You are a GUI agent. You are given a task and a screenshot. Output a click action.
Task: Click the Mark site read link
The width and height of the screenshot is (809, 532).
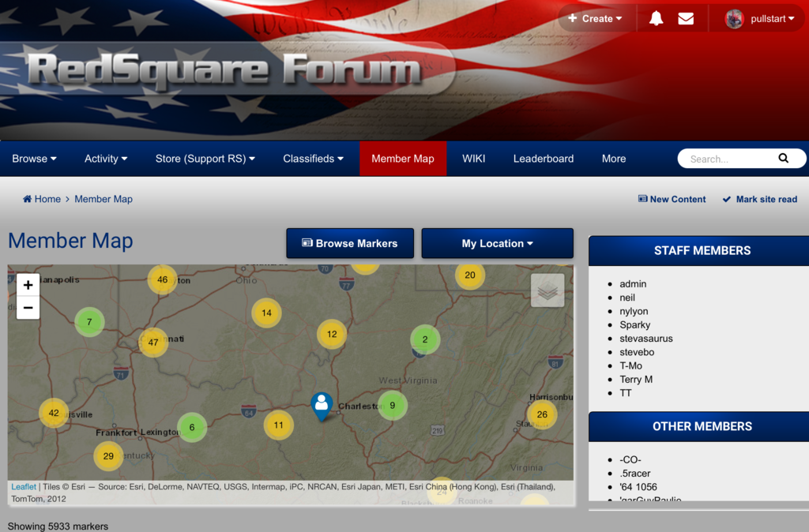(759, 199)
